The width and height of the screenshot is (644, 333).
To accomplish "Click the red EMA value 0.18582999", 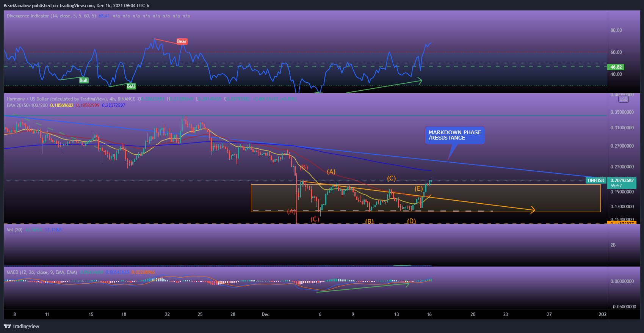I will (x=88, y=105).
